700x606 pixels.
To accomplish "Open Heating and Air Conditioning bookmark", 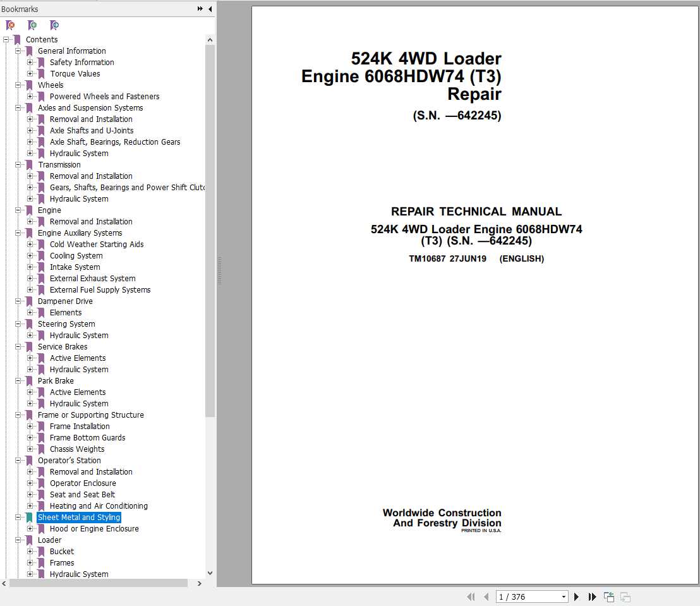I will coord(99,506).
